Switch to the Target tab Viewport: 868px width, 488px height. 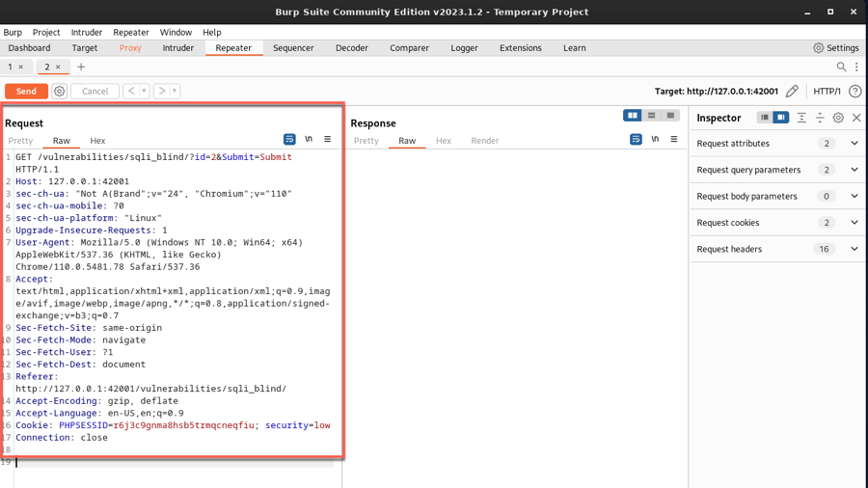pyautogui.click(x=85, y=48)
